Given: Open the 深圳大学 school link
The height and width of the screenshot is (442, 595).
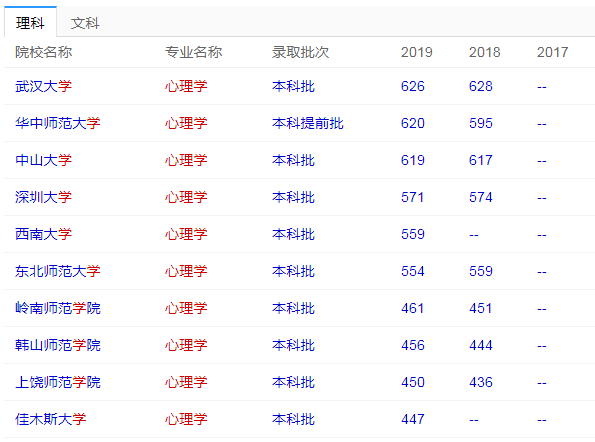Looking at the screenshot, I should tap(43, 197).
